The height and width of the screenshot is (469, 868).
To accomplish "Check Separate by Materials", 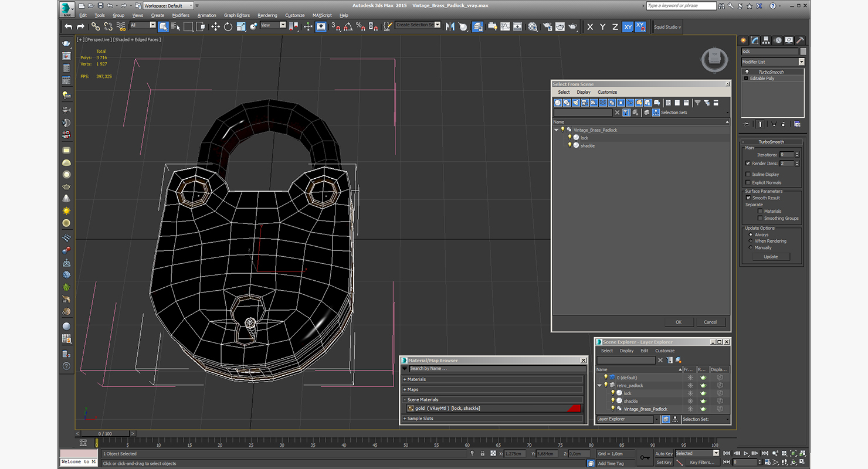I will point(761,211).
